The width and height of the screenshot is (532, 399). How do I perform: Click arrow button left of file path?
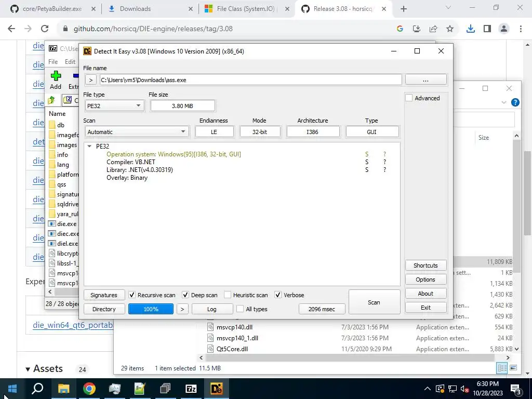pyautogui.click(x=90, y=80)
